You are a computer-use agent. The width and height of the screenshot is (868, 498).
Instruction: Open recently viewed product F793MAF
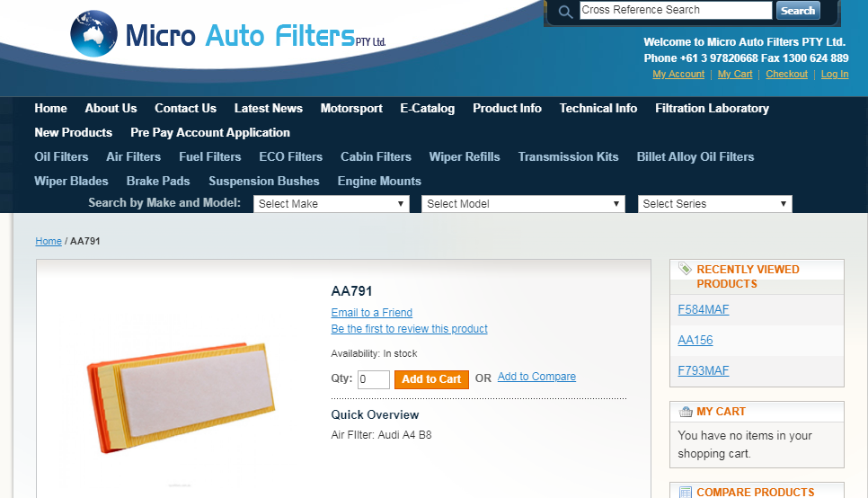[x=703, y=370]
